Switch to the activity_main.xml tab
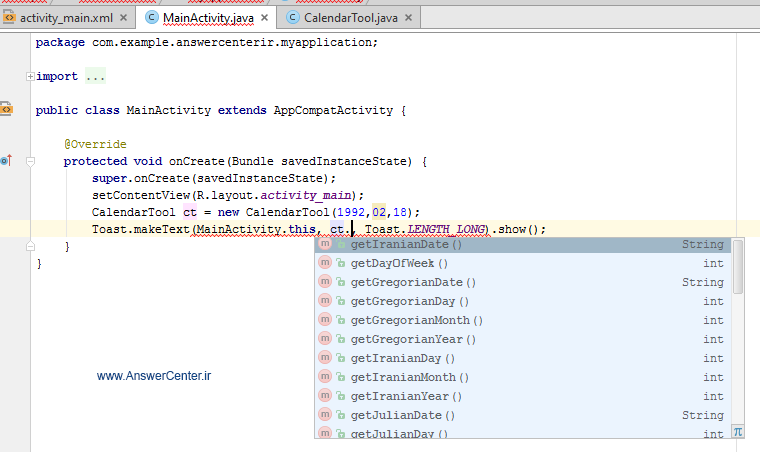This screenshot has width=760, height=452. [x=66, y=18]
